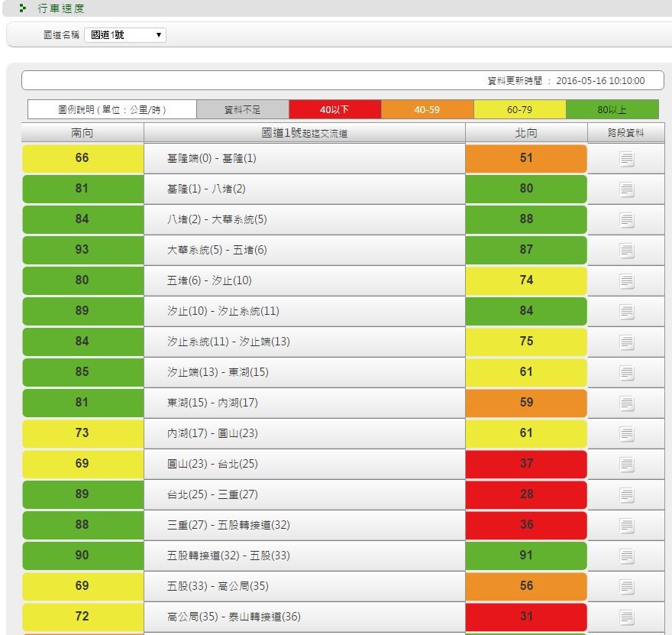Click section data icon in 東湖(15) - 內湖(17) row
Screen dimensions: 672x635
[x=626, y=403]
